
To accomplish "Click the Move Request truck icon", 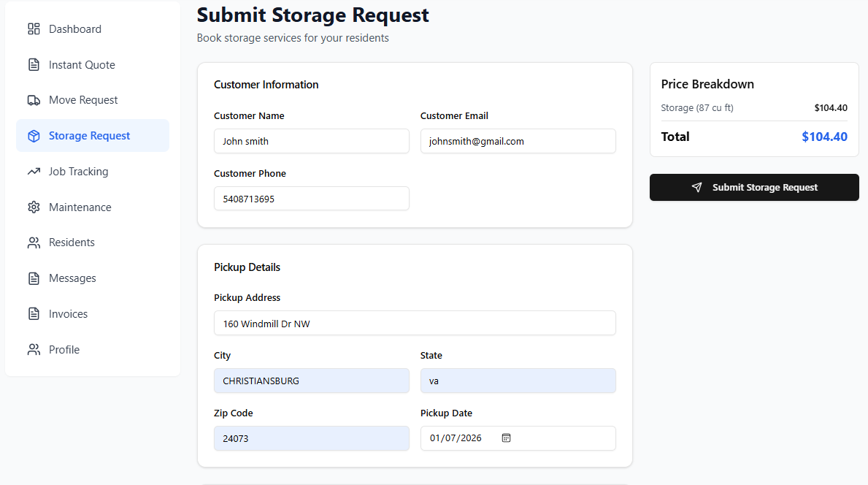I will click(x=34, y=99).
